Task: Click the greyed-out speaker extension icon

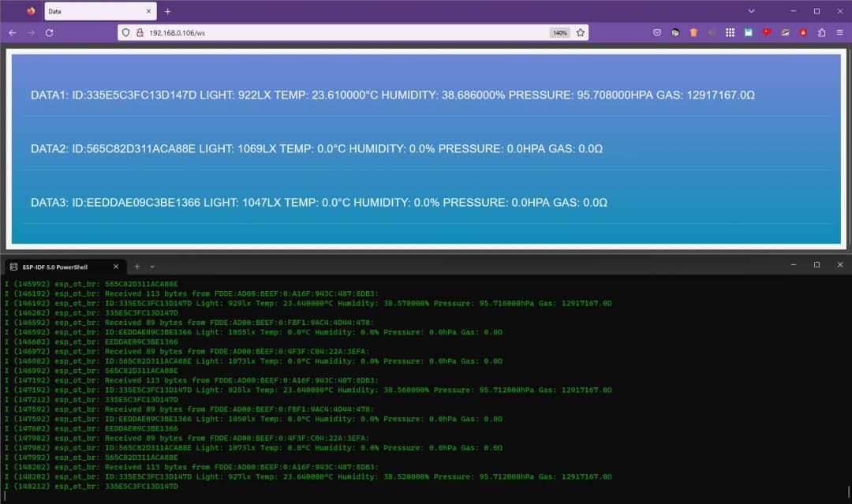Action: (712, 32)
